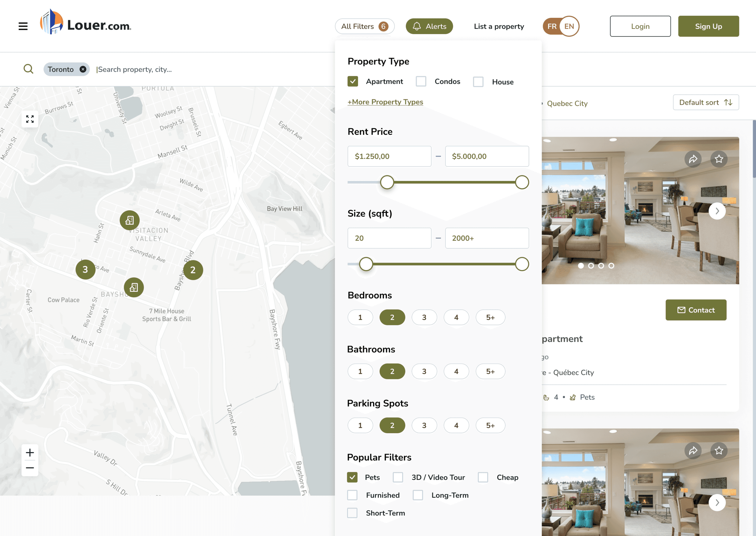Switch language to FR
The height and width of the screenshot is (536, 756).
point(552,26)
